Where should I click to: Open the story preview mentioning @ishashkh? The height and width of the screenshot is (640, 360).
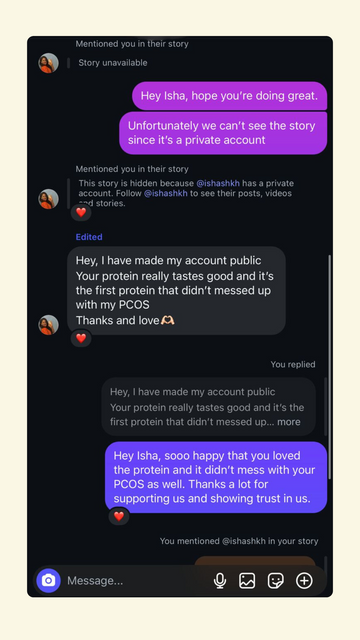[255, 561]
